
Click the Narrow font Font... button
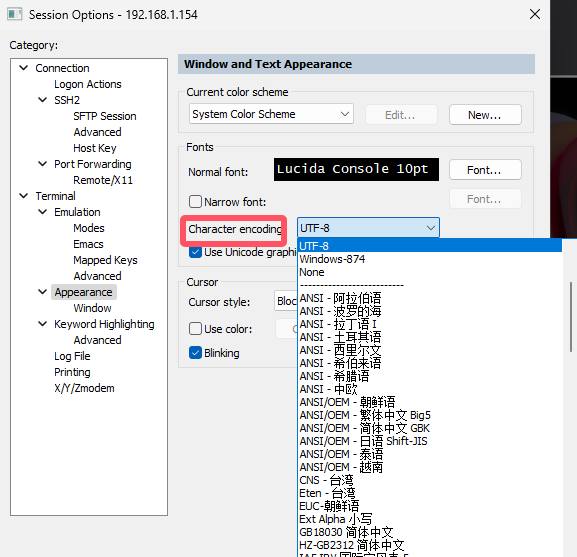coord(485,199)
